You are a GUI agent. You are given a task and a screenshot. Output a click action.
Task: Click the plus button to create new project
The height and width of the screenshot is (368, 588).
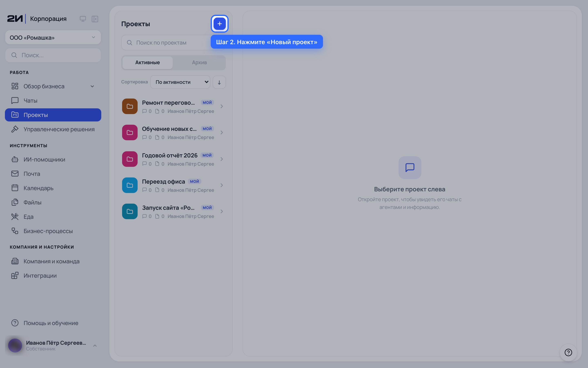click(x=219, y=24)
